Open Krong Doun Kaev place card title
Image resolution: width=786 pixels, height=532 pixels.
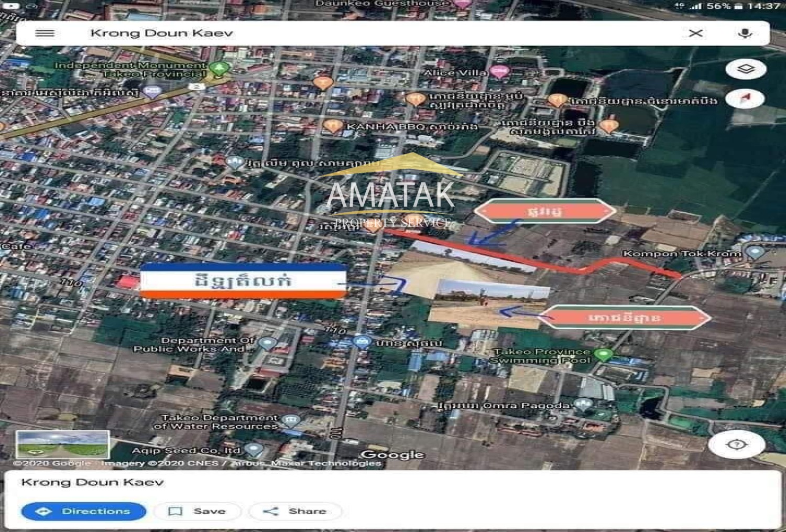[x=93, y=482]
